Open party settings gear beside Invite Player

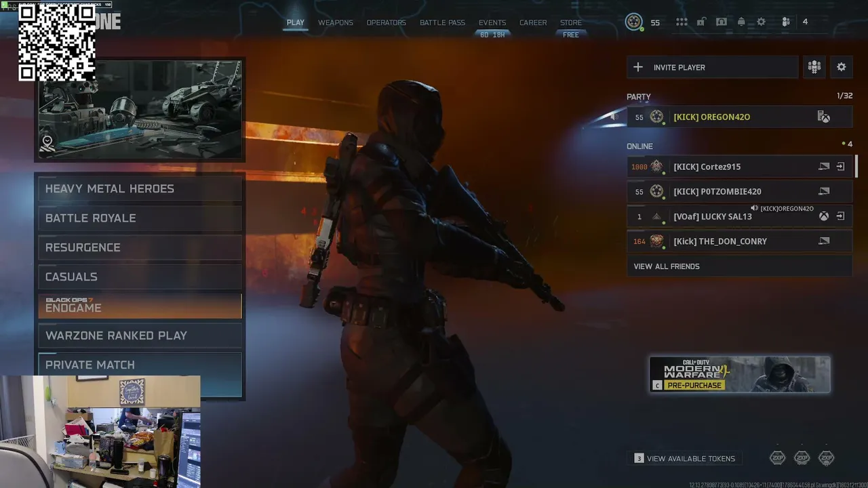pyautogui.click(x=842, y=67)
